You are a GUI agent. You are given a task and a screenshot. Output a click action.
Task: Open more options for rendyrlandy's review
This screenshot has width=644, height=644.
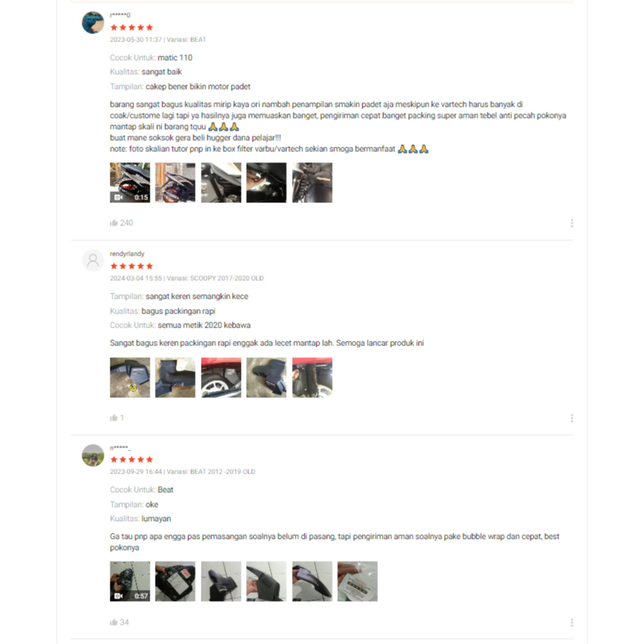click(571, 418)
